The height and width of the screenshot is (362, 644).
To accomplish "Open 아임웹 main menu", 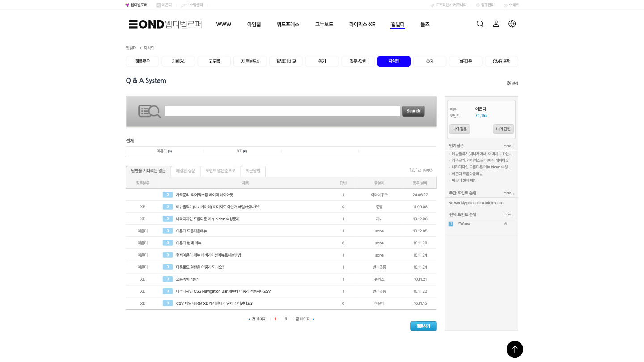I will coord(254,25).
